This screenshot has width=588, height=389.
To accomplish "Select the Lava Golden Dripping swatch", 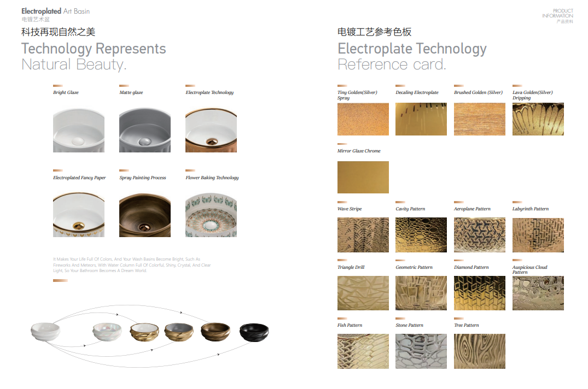I will pos(538,119).
